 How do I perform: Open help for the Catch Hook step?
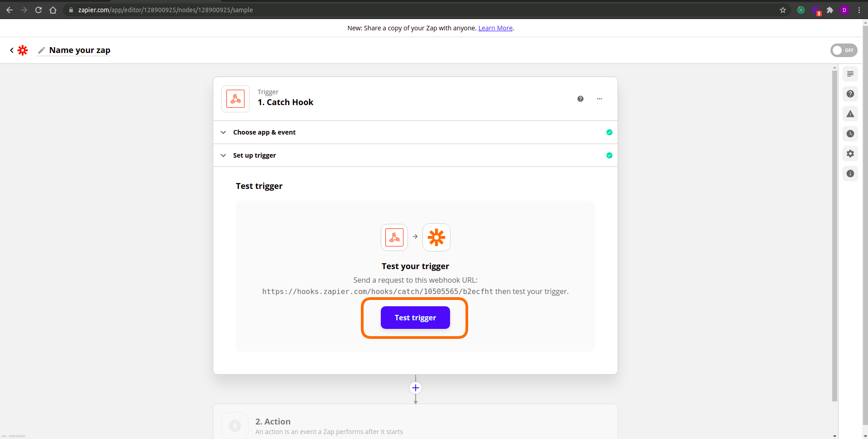tap(580, 99)
